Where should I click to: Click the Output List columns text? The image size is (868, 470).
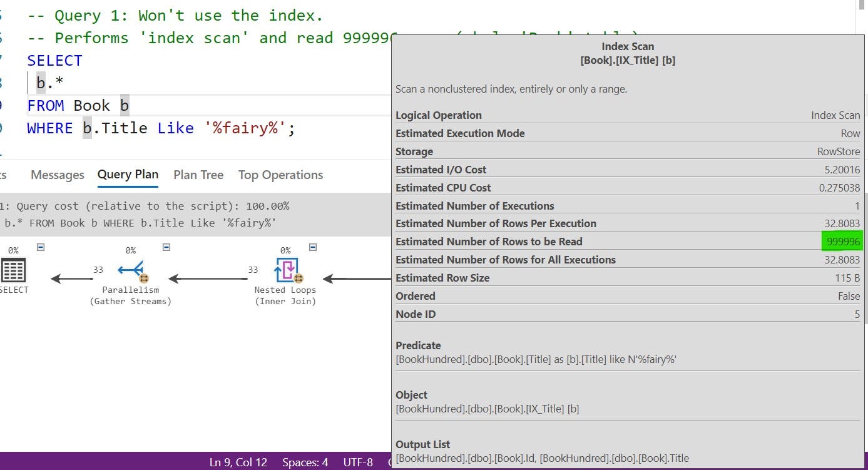point(542,459)
